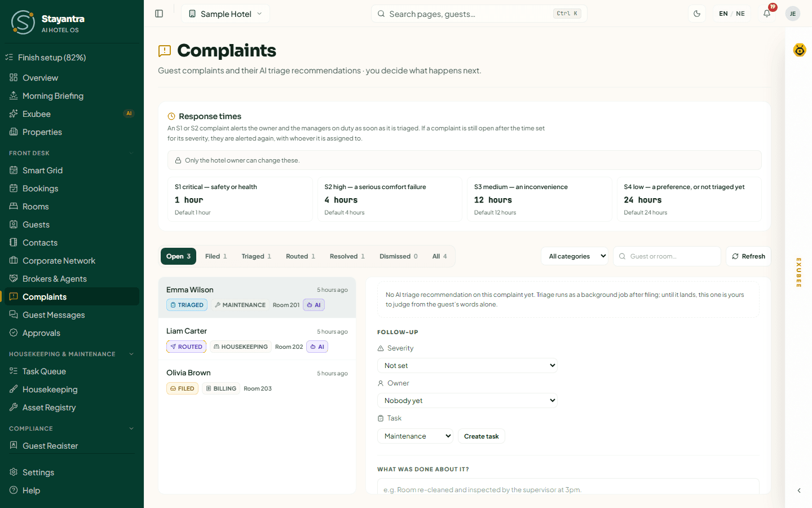The width and height of the screenshot is (812, 508).
Task: Collapse the Compliance section
Action: pyautogui.click(x=131, y=428)
